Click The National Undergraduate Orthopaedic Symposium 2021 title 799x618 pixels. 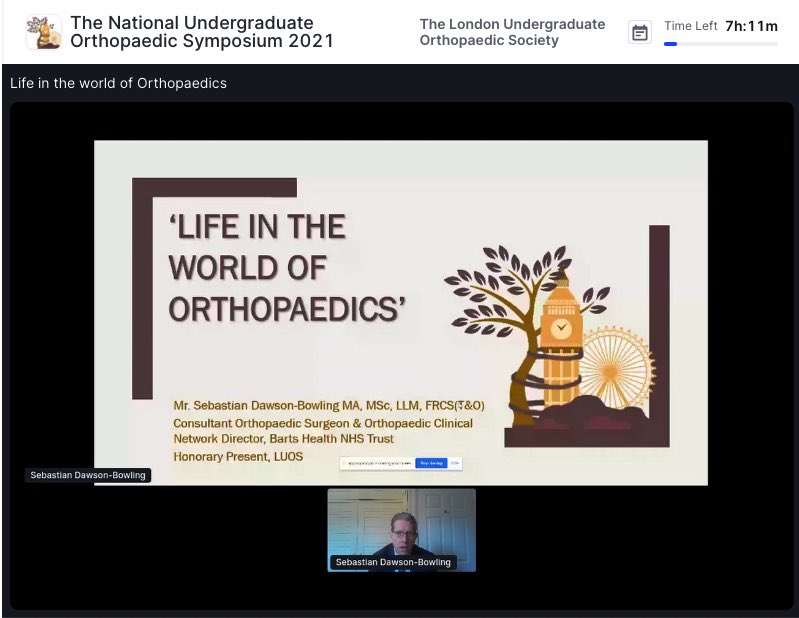pyautogui.click(x=202, y=32)
